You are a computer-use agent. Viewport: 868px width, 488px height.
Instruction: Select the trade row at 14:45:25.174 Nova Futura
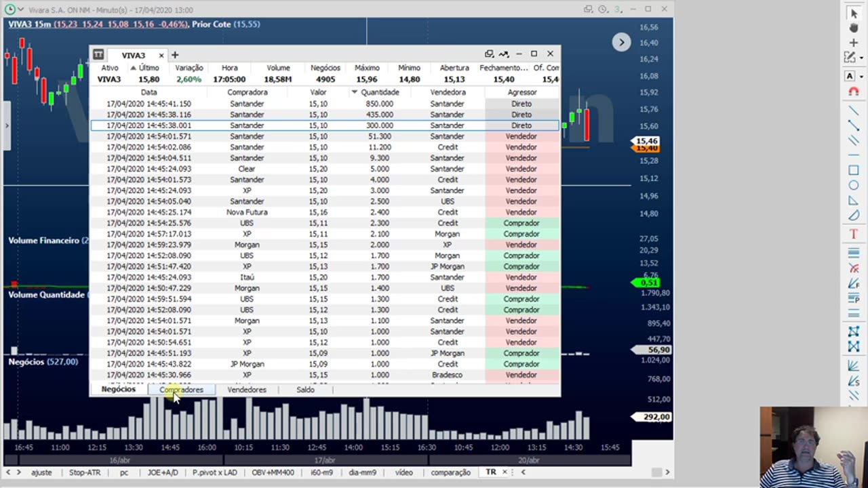325,212
